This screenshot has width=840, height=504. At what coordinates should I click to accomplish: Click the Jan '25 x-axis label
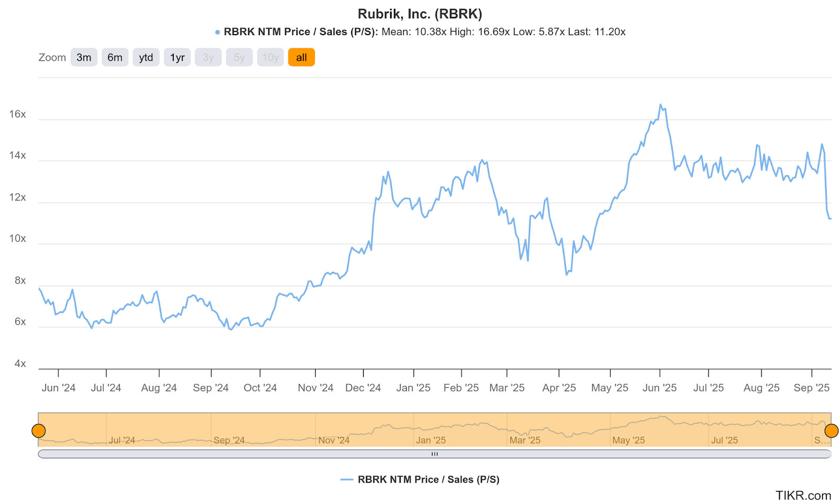(414, 387)
